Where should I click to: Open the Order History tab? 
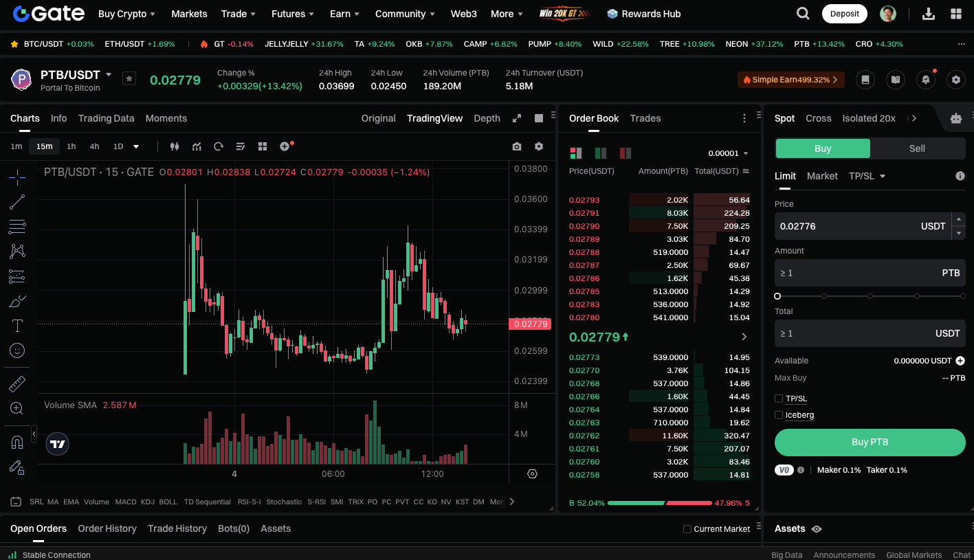[107, 528]
